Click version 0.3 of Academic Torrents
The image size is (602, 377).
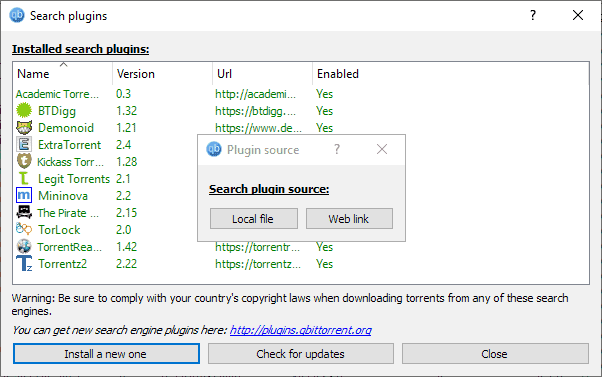[x=123, y=94]
